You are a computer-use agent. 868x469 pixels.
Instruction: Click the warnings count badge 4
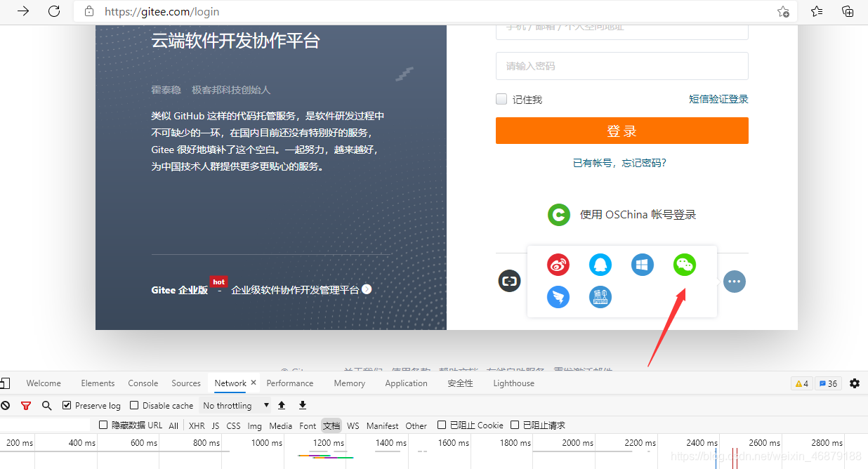coord(801,383)
